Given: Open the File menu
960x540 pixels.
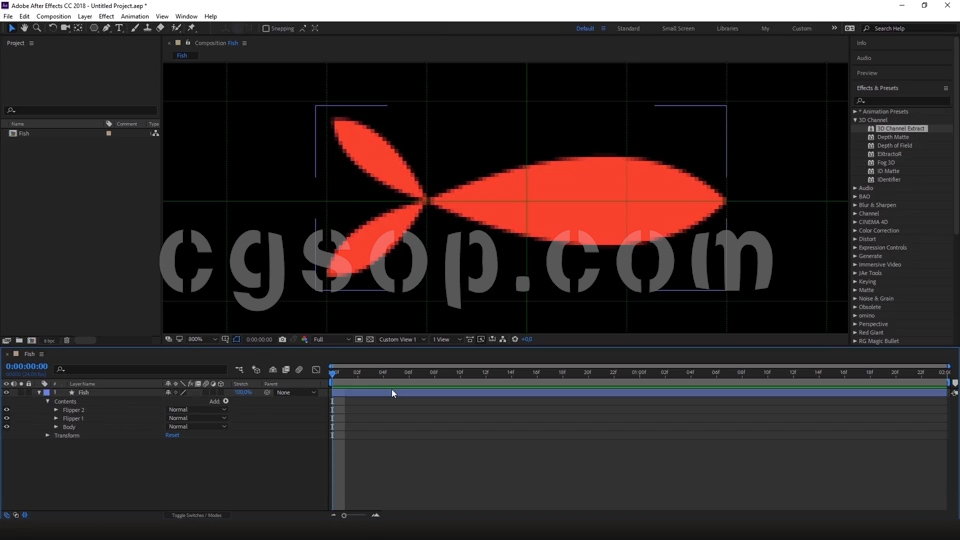Looking at the screenshot, I should (x=8, y=17).
